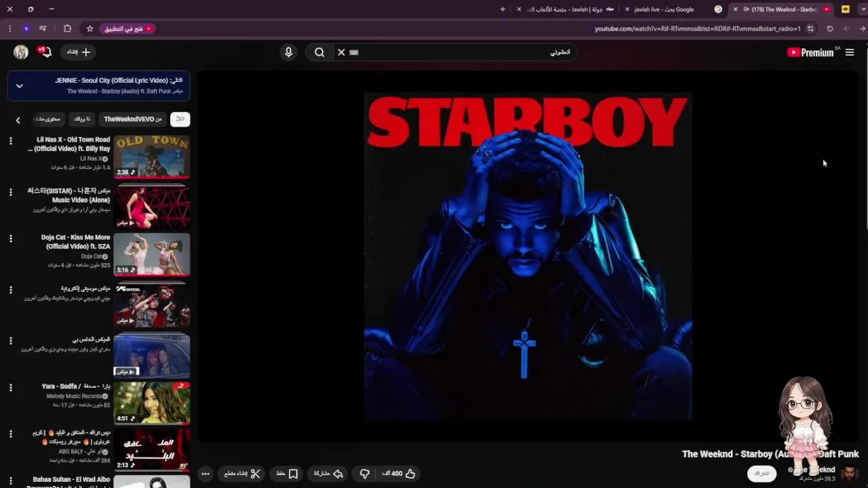Click Open in app (فتح في التطبيق) chip
868x488 pixels.
point(129,28)
